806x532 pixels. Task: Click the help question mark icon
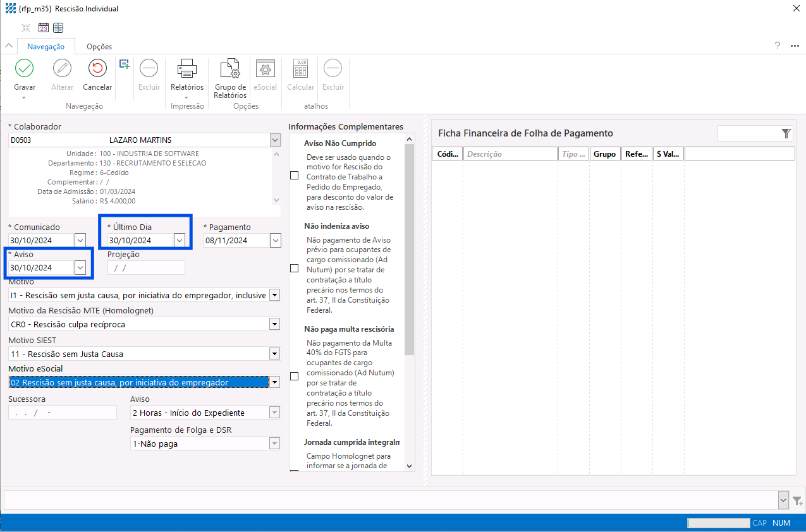[x=778, y=45]
